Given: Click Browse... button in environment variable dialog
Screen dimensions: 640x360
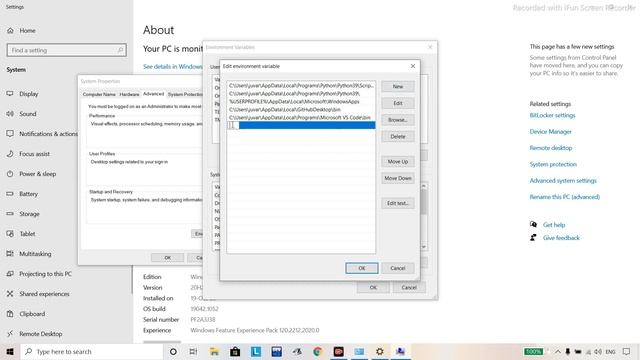Looking at the screenshot, I should (398, 120).
